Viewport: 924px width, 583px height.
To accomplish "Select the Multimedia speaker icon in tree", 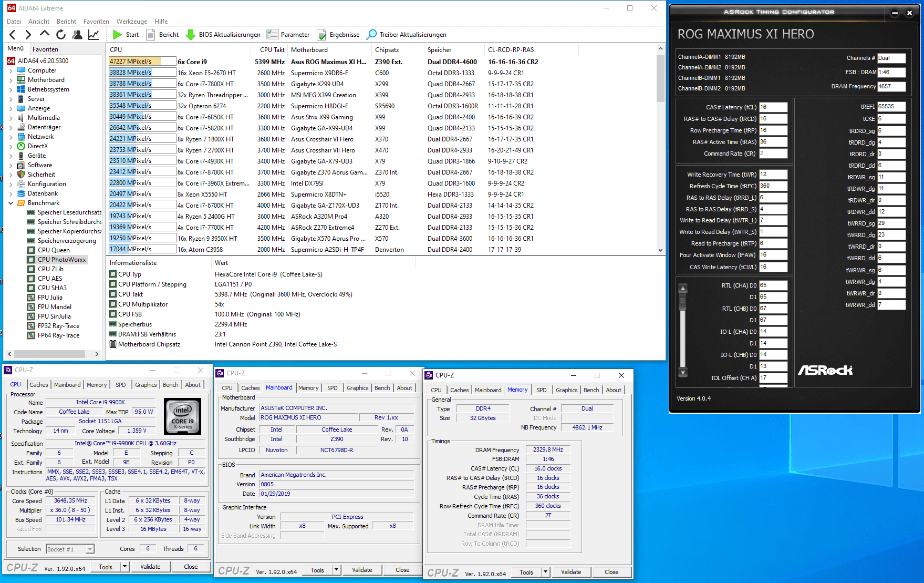I will pos(21,118).
